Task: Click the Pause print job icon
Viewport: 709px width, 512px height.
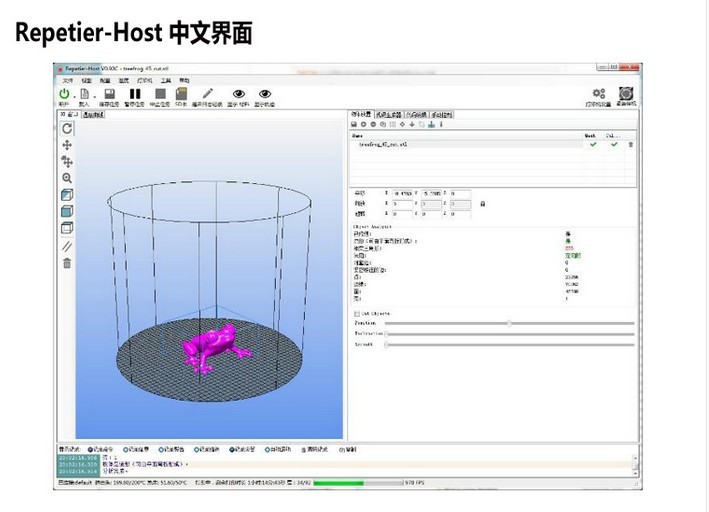Action: click(x=136, y=94)
